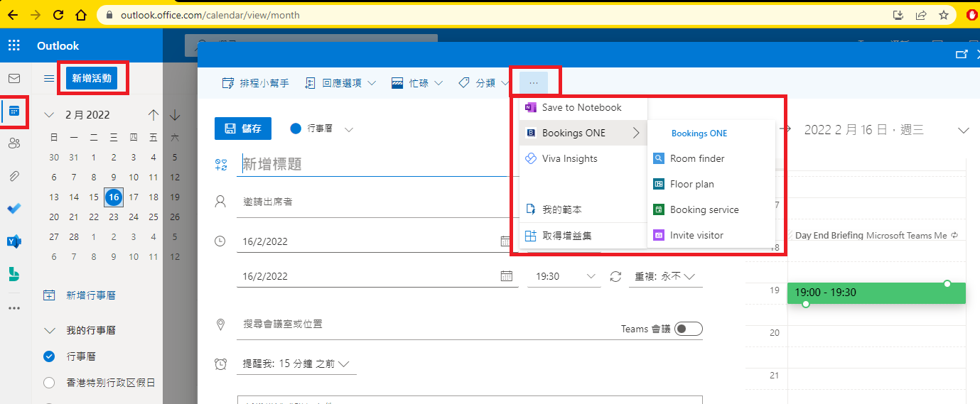Choose Room finder from Bookings ONE submenu
Viewport: 980px width, 404px height.
696,158
